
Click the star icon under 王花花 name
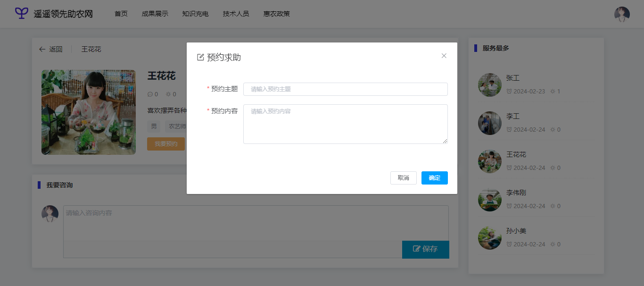click(168, 94)
